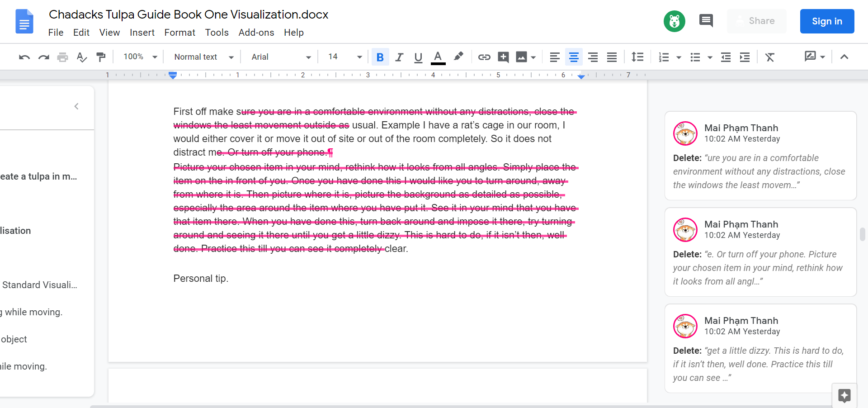The width and height of the screenshot is (868, 408).
Task: Toggle bold formatting off
Action: coord(380,57)
